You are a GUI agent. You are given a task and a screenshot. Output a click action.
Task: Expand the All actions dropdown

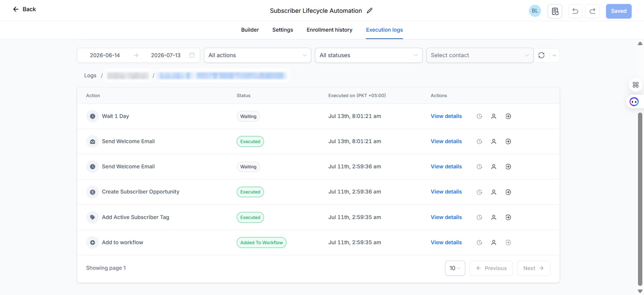click(x=258, y=55)
